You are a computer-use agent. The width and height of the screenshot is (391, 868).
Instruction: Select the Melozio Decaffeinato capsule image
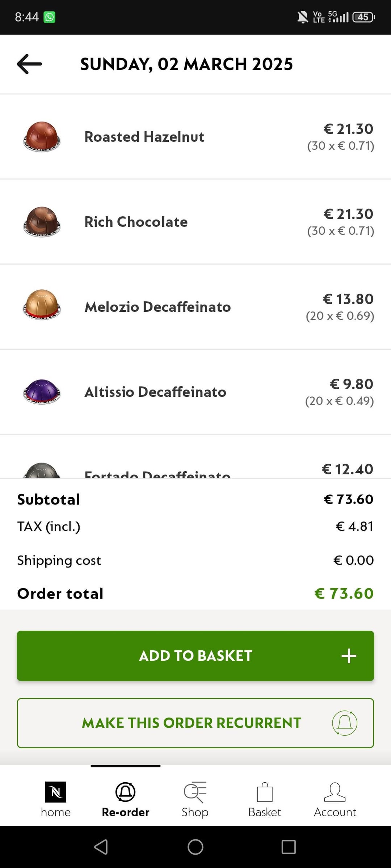42,305
